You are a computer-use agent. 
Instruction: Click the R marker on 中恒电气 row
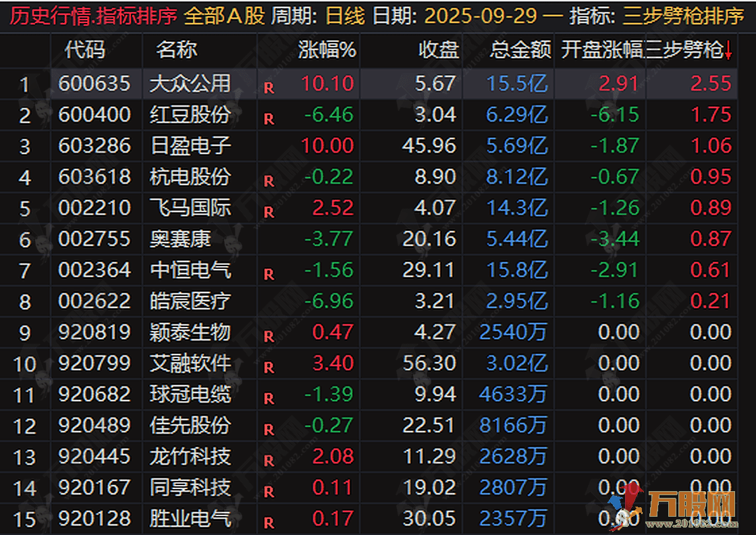pos(269,274)
